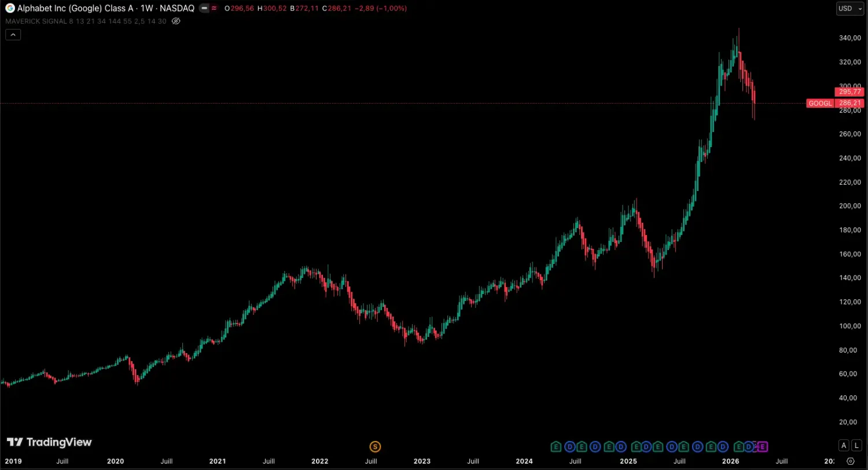Open the USD currency dropdown
The height and width of the screenshot is (470, 868).
[849, 8]
